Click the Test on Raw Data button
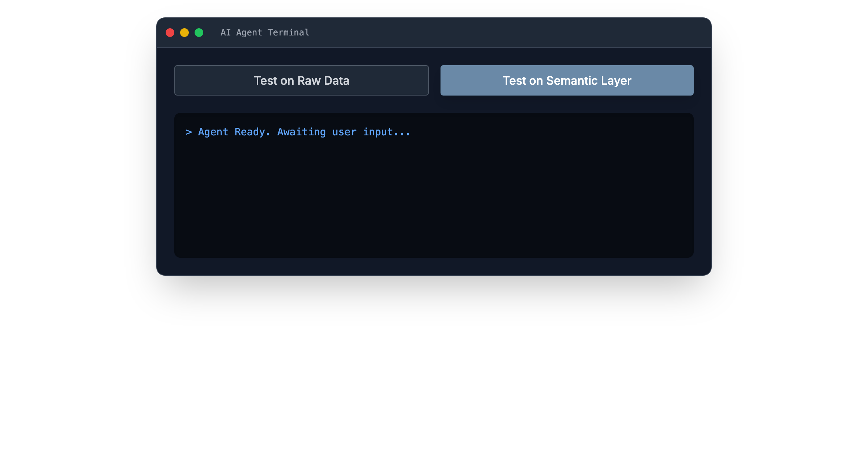 click(x=301, y=80)
